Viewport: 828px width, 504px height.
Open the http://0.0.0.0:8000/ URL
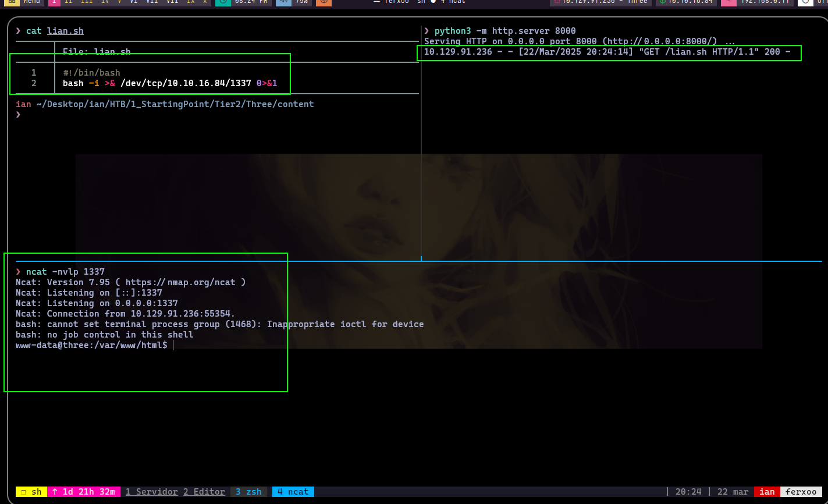pos(659,41)
